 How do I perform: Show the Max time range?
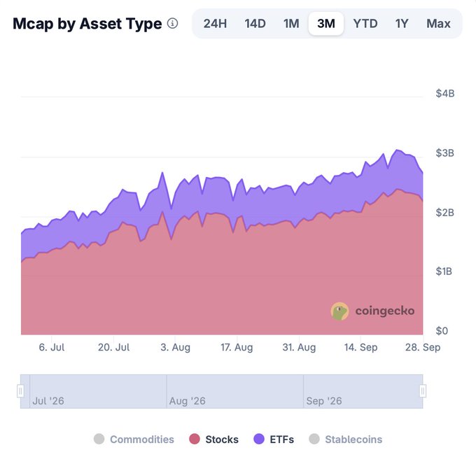[438, 24]
